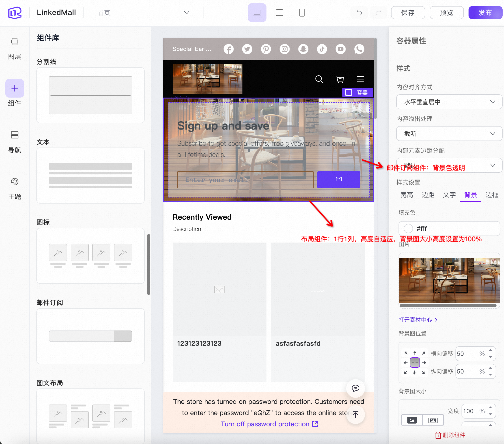Open the 主题 theme palette icon
Viewport: 504px width, 444px height.
14,182
